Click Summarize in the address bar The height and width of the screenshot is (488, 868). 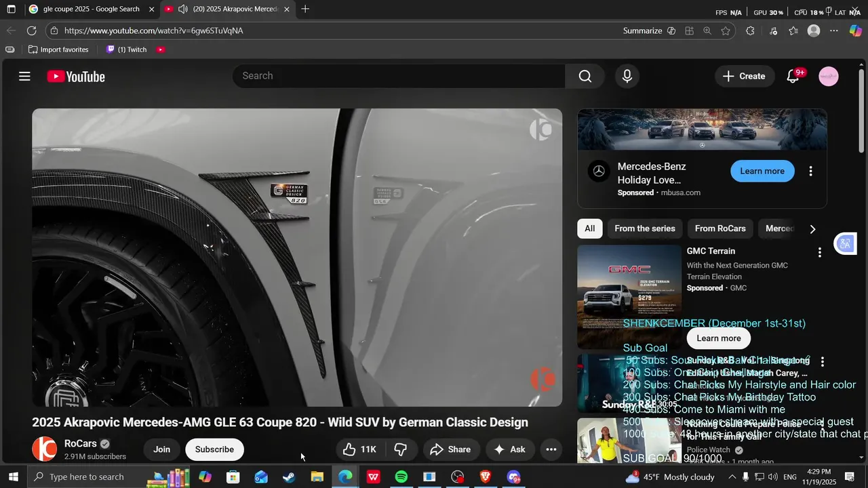click(x=649, y=30)
